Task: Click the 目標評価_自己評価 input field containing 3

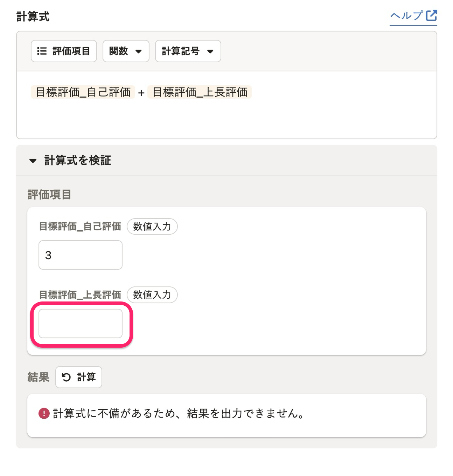Action: pos(81,255)
